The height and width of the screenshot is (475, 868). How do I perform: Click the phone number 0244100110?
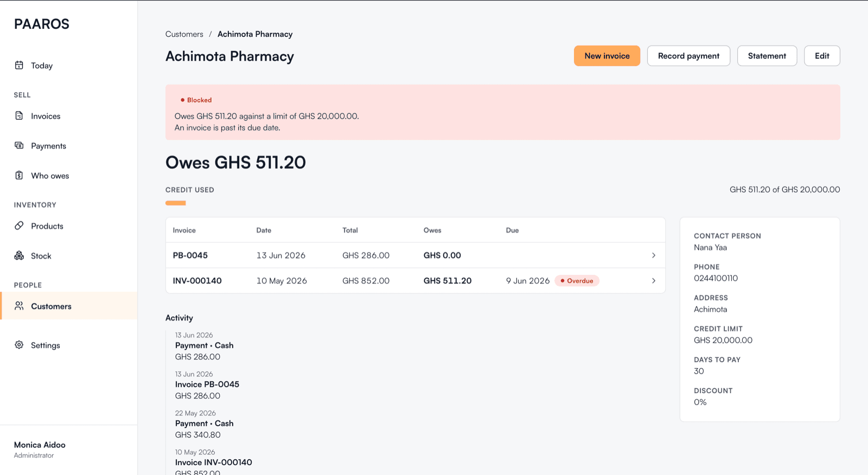(716, 278)
